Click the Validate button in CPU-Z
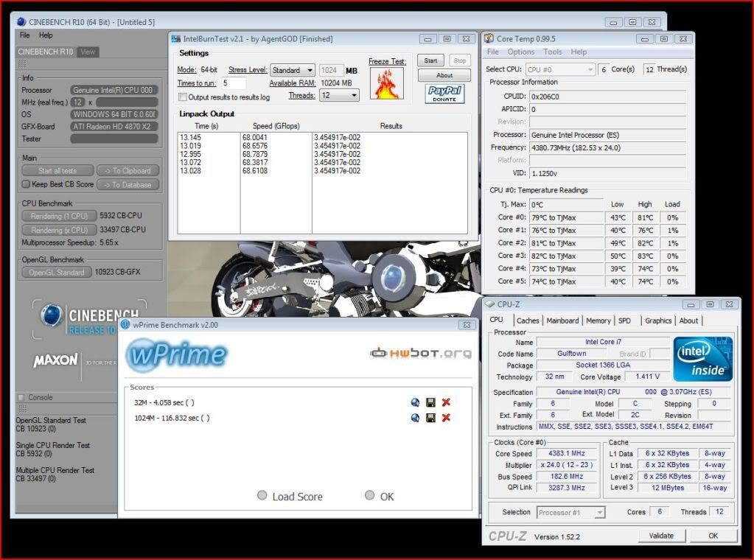Viewport: 754px width, 560px height. (661, 536)
